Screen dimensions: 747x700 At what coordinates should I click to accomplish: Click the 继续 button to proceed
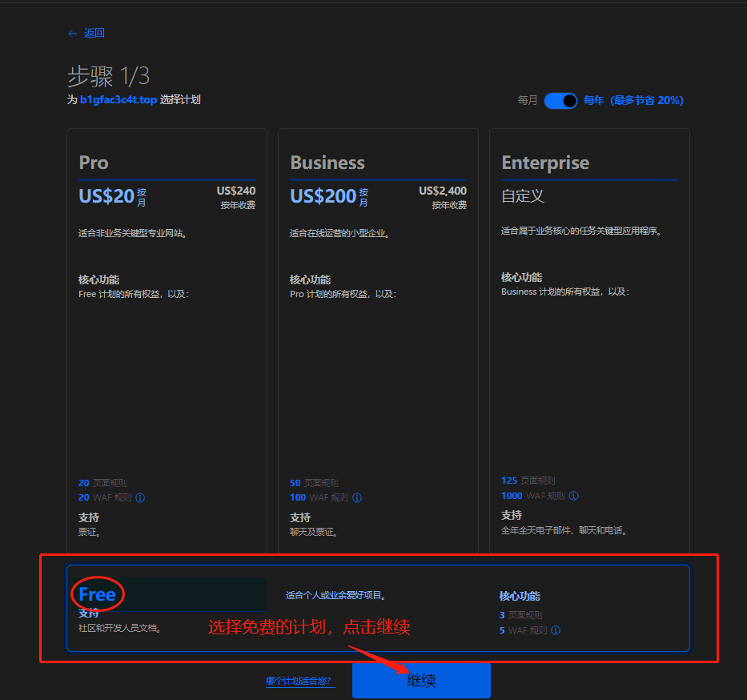(420, 680)
